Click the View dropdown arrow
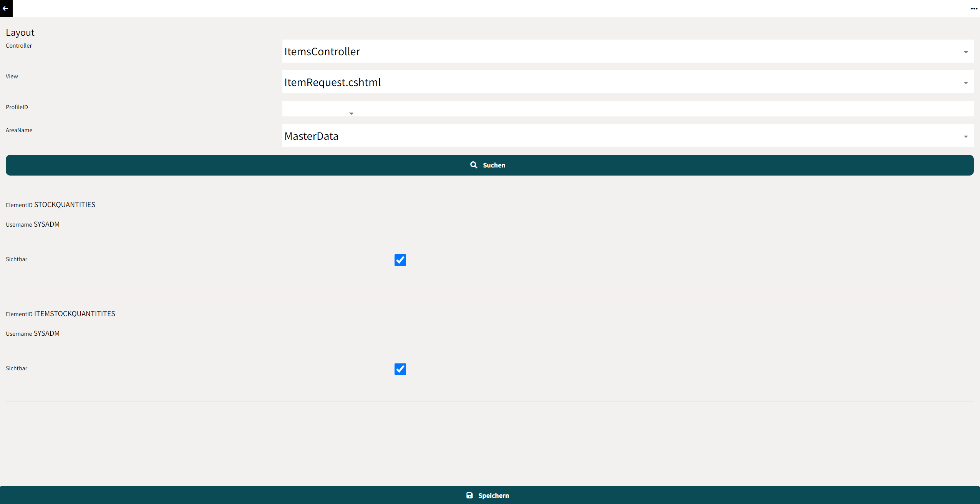This screenshot has width=980, height=504. (965, 83)
